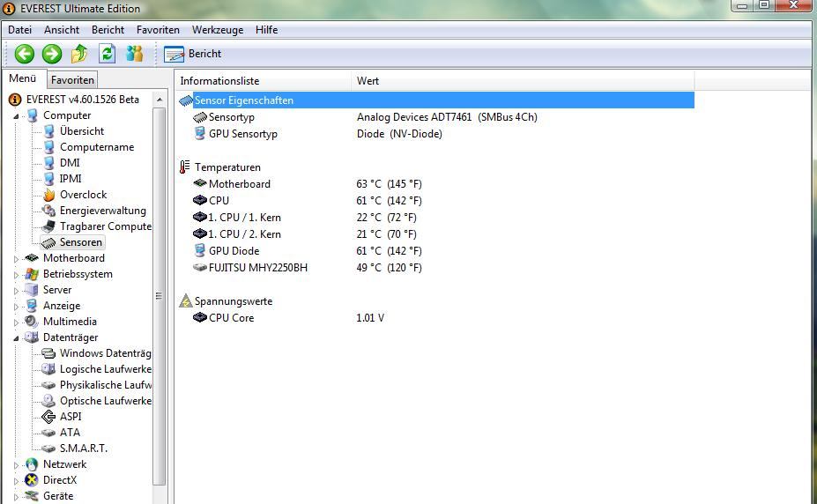Image resolution: width=817 pixels, height=504 pixels.
Task: Select the Sensor Eigenschaften row
Action: pyautogui.click(x=435, y=100)
